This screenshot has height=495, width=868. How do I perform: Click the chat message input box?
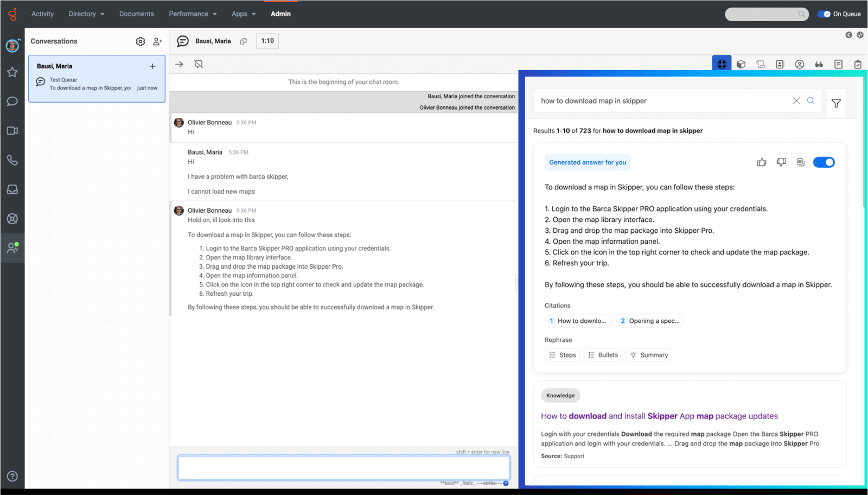pos(343,467)
